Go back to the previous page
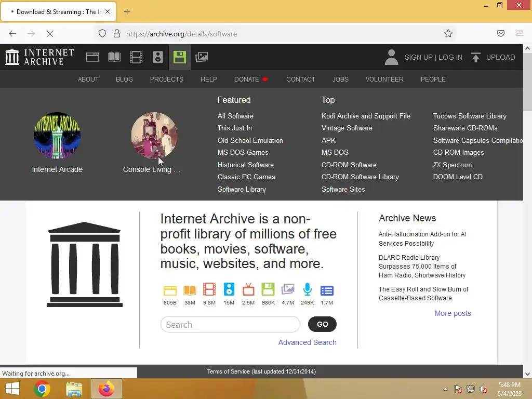The image size is (532, 399). point(12,34)
